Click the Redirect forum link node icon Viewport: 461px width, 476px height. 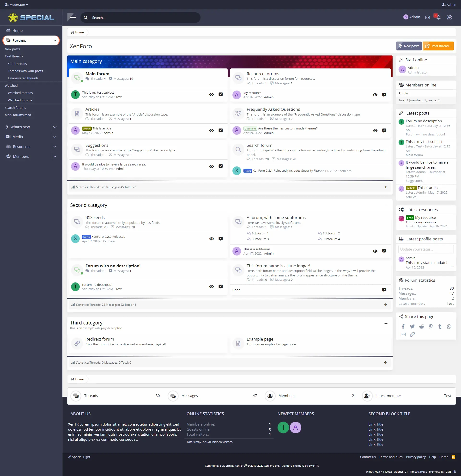(77, 343)
